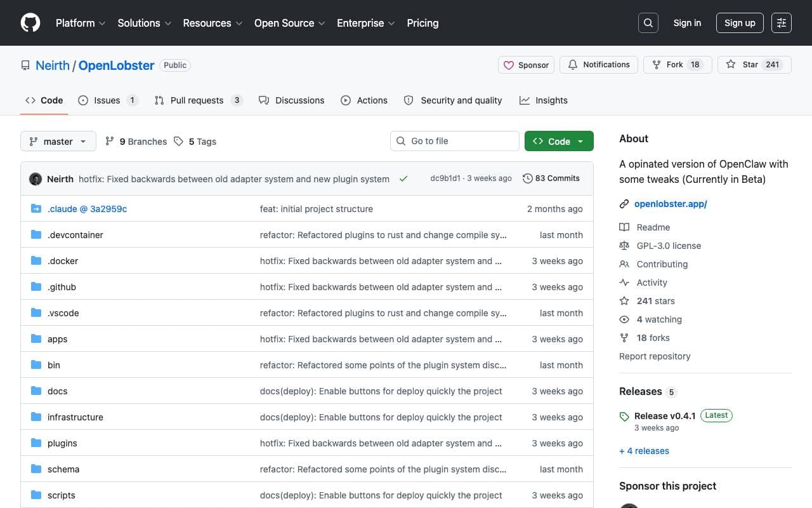This screenshot has height=508, width=812.
Task: Expand the green Code dropdown button
Action: point(559,141)
